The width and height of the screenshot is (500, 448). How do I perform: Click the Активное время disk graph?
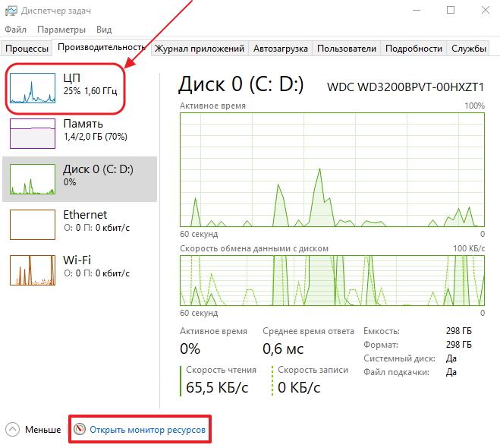332,170
